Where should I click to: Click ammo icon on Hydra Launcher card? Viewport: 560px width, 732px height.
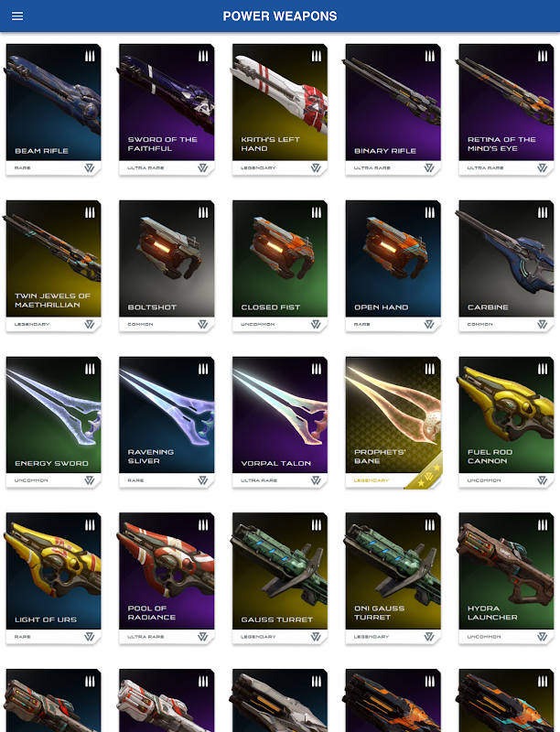pos(543,525)
